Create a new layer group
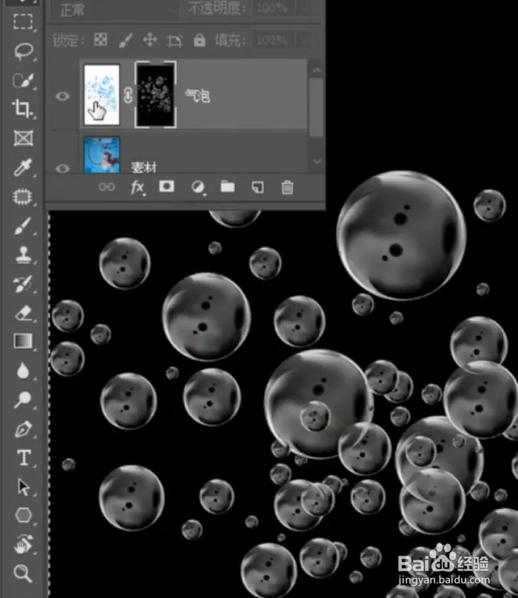Screen dimensions: 518x598 [x=227, y=186]
